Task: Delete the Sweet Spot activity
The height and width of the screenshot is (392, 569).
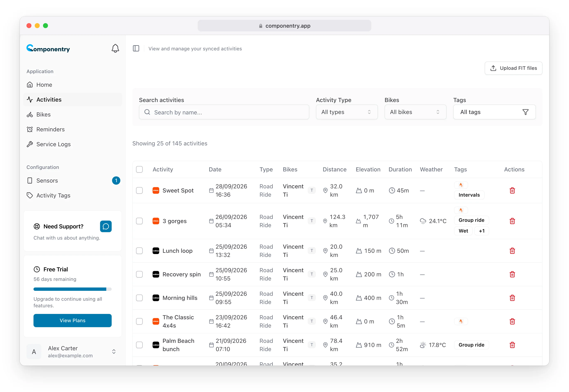Action: (x=512, y=190)
